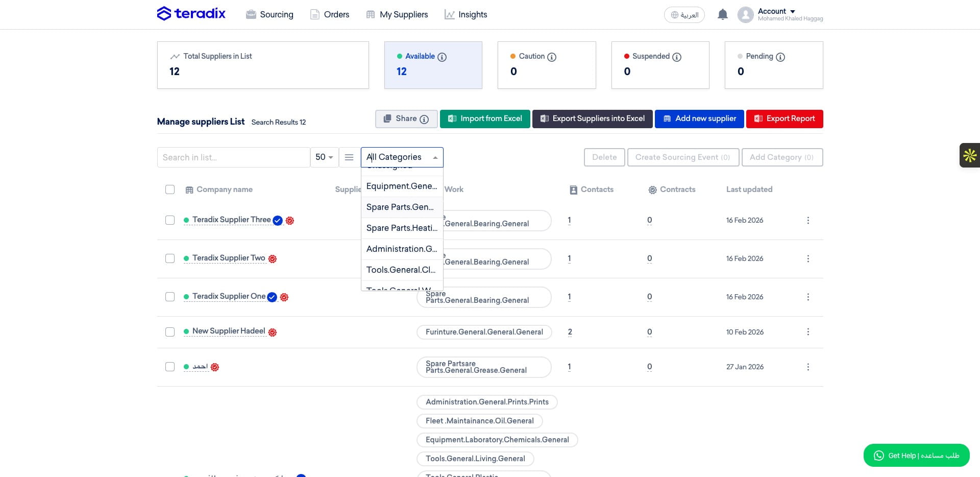Click the Share button
Screen dimensions: 980x477
coord(406,119)
